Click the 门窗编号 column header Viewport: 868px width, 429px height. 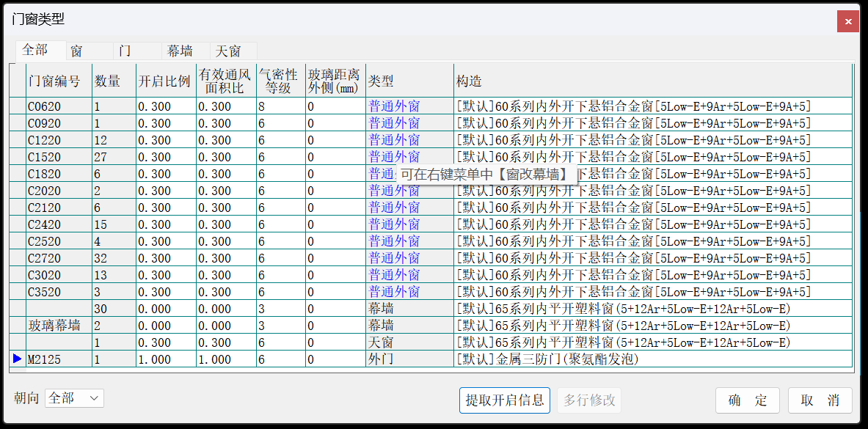click(x=59, y=81)
